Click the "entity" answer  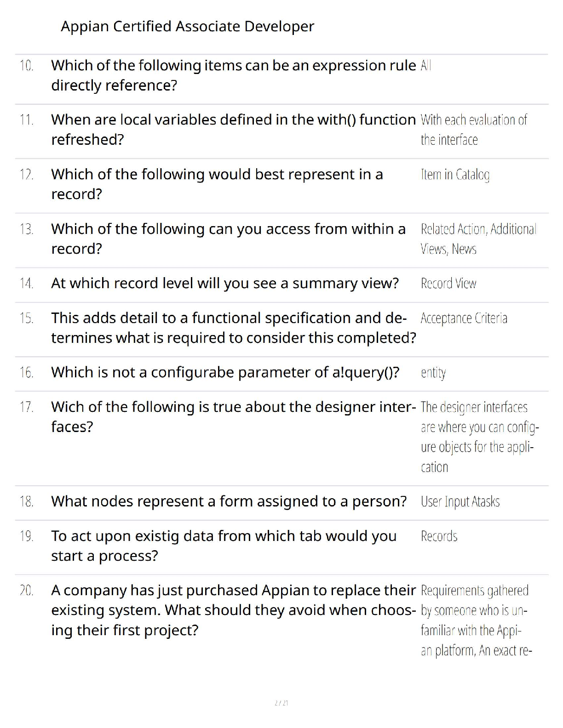(433, 372)
